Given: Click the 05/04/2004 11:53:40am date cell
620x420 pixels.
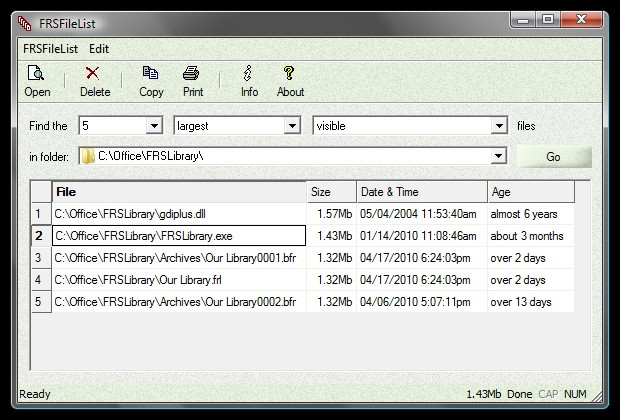Looking at the screenshot, I should pyautogui.click(x=422, y=214).
